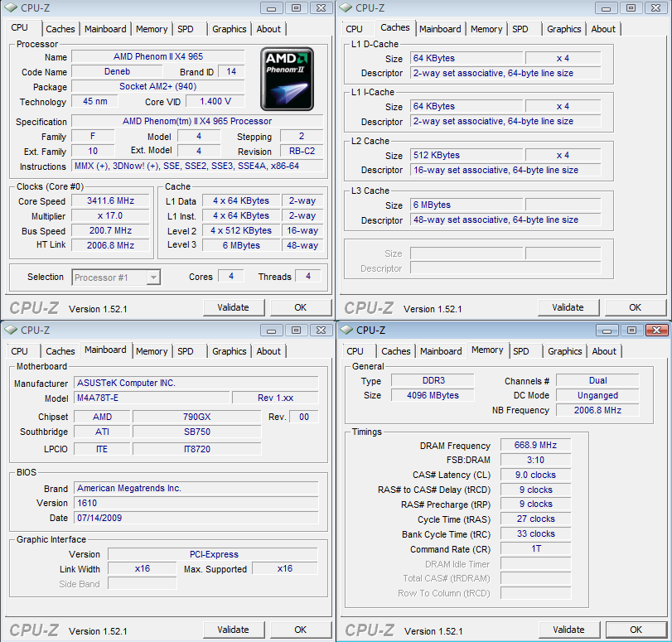Open Mainboard tab in CPU window

tap(105, 29)
